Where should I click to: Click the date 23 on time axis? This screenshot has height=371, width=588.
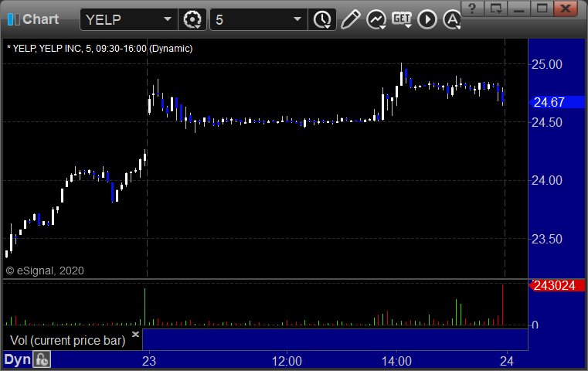pos(149,361)
